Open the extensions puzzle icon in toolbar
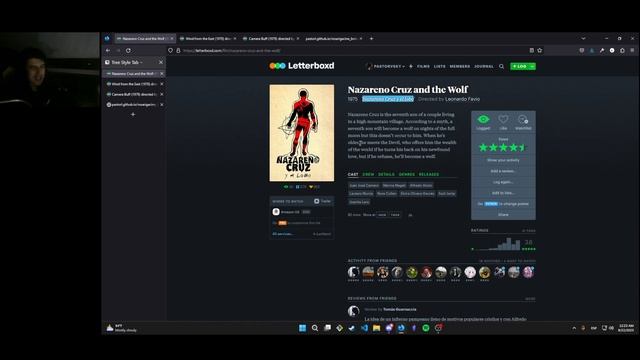640x360 pixels. click(x=622, y=50)
